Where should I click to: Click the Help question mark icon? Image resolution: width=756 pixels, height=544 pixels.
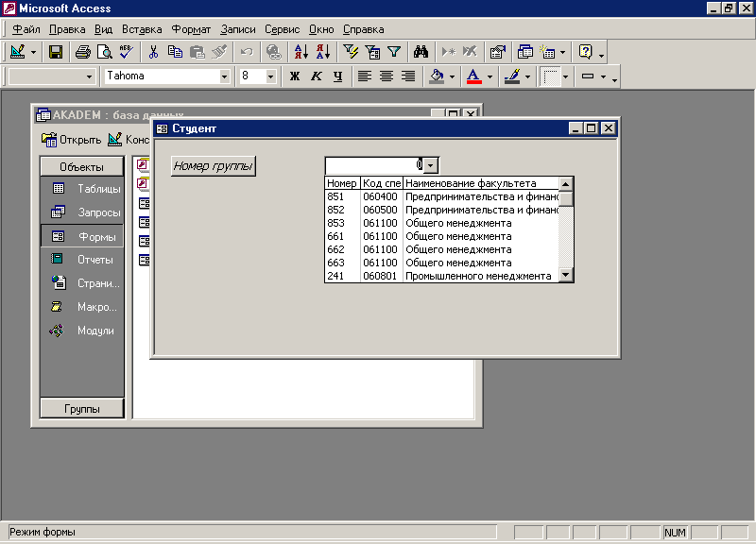click(585, 52)
